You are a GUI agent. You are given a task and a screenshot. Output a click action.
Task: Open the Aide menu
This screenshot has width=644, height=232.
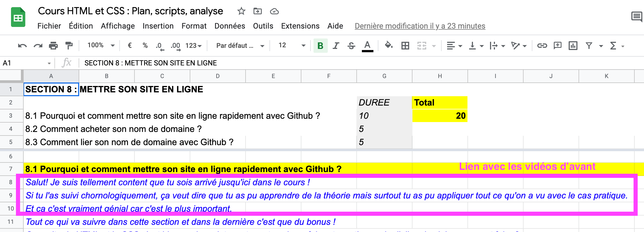[335, 26]
